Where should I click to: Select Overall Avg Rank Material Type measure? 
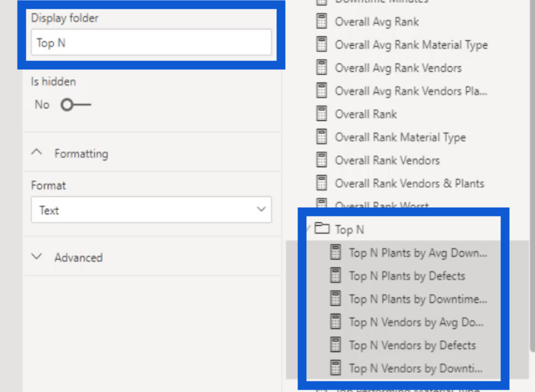coord(411,45)
